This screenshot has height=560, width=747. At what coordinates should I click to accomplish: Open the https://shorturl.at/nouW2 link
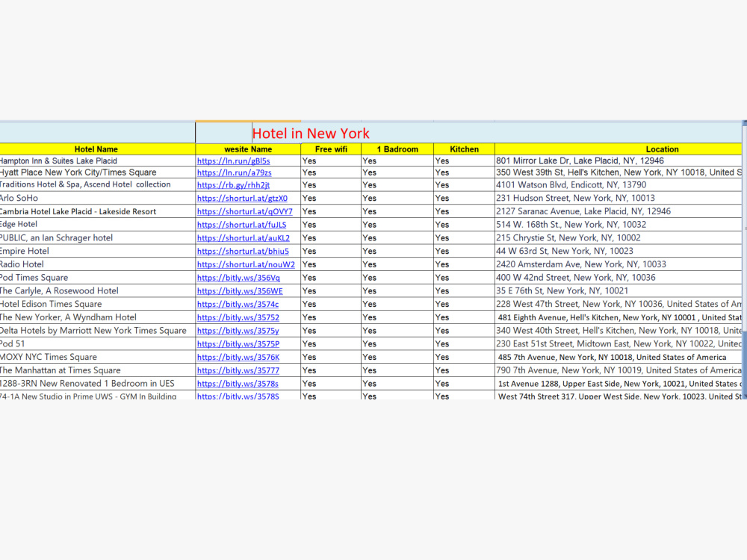(x=246, y=264)
